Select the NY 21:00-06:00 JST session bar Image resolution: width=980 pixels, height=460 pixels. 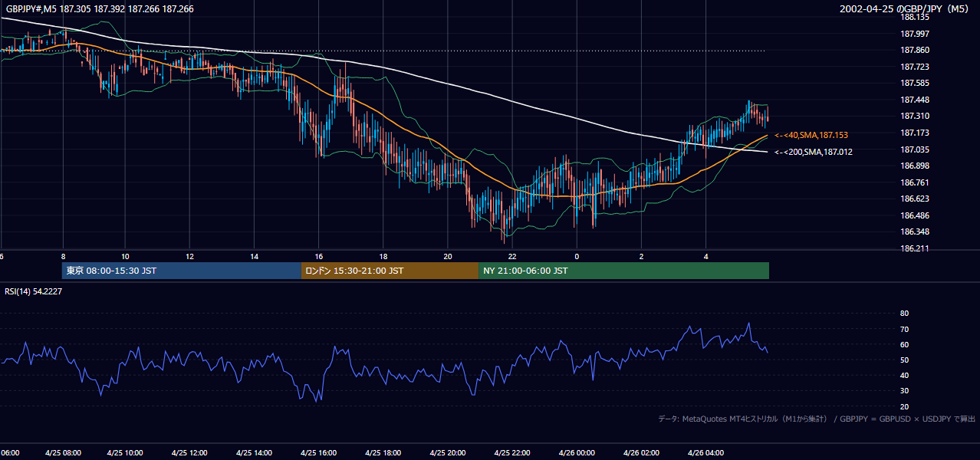623,271
